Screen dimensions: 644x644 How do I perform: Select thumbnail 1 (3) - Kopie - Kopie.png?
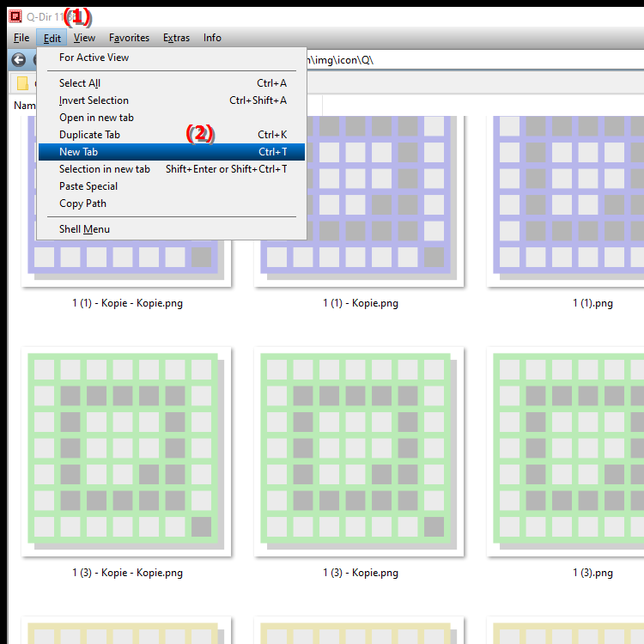(126, 452)
